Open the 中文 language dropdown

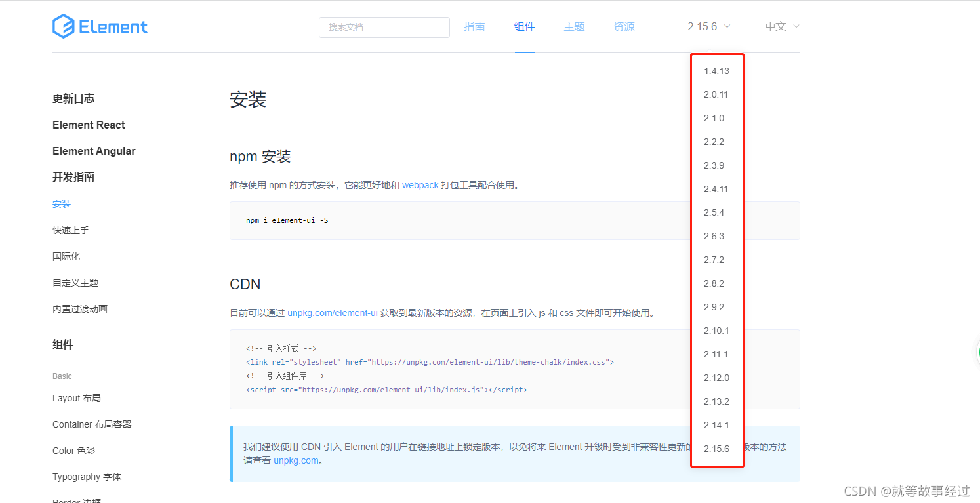pyautogui.click(x=782, y=27)
